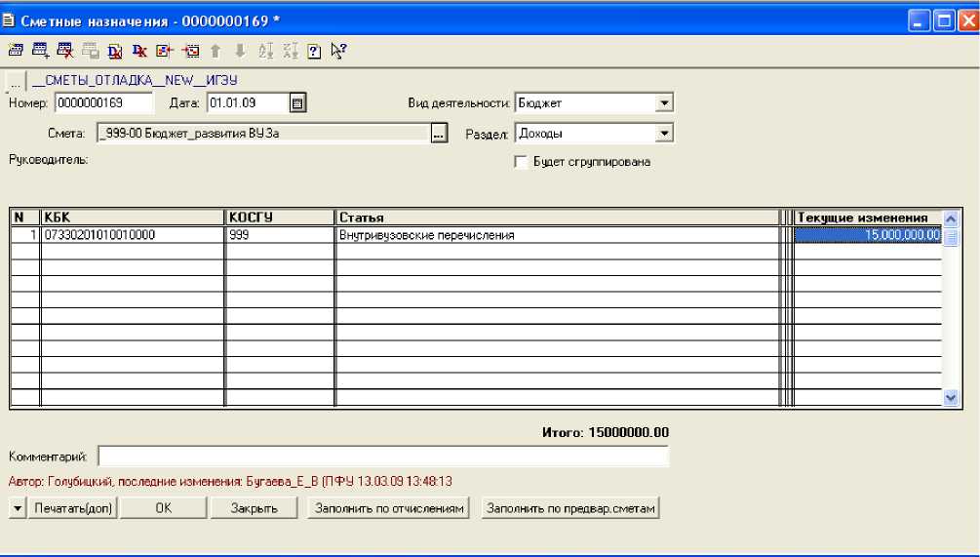Click the sort descending toolbar icon
The height and width of the screenshot is (557, 980).
(291, 51)
